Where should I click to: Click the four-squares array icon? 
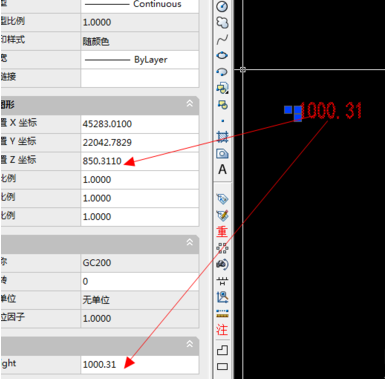click(x=222, y=248)
